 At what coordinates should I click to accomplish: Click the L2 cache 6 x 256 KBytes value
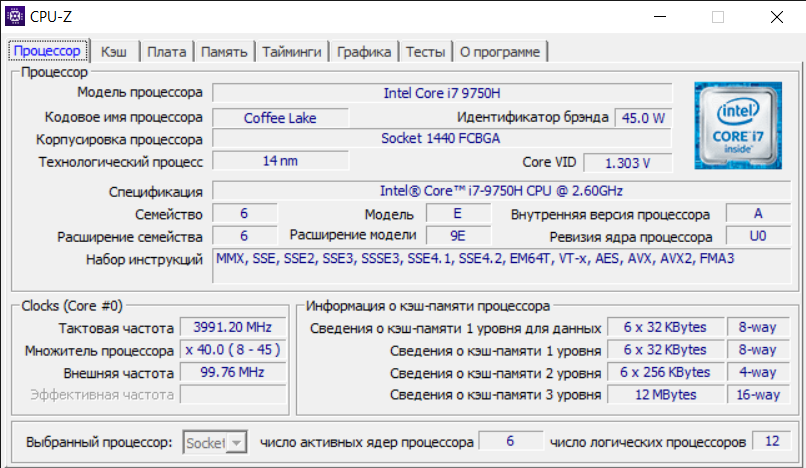(x=665, y=372)
